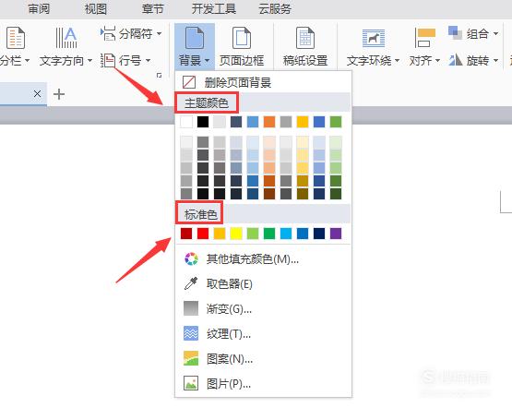512x420 pixels.
Task: Expand the 组合 dropdown arrow
Action: point(495,33)
